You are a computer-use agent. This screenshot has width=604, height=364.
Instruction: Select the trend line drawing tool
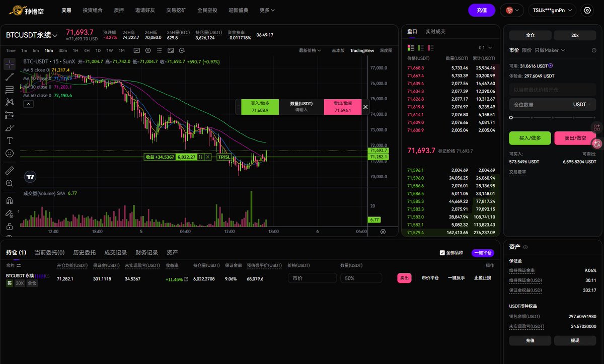pos(10,77)
